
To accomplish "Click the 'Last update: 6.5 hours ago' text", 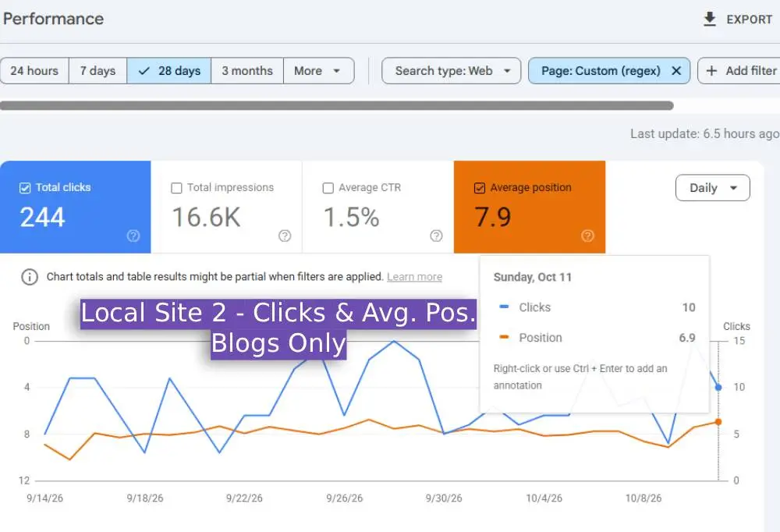I will tap(704, 134).
